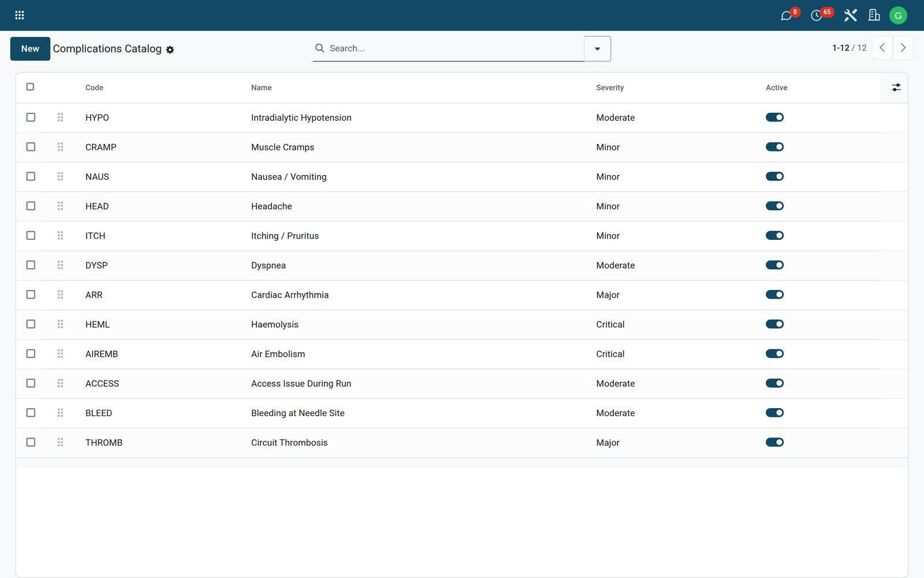This screenshot has height=578, width=924.
Task: Open the green G user avatar
Action: (898, 16)
